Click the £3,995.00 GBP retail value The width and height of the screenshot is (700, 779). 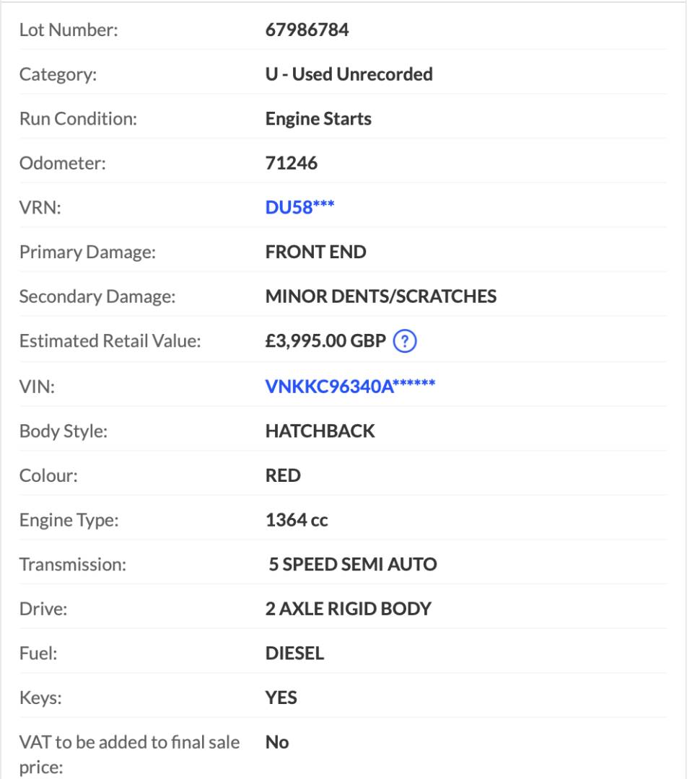[x=325, y=341]
